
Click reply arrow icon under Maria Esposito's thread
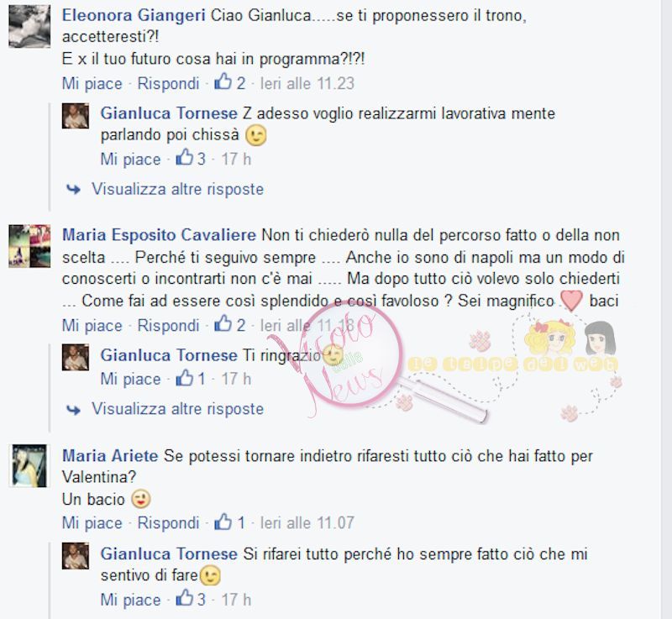pyautogui.click(x=74, y=410)
